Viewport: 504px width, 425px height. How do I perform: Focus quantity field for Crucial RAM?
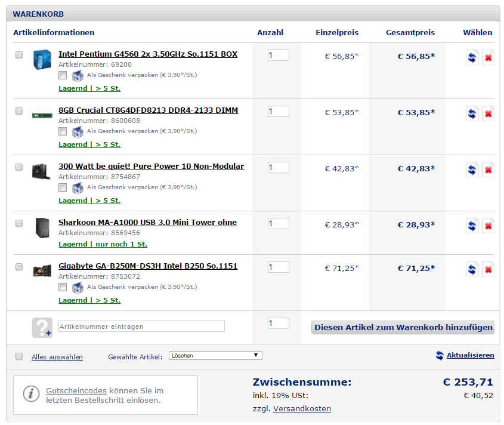click(279, 111)
